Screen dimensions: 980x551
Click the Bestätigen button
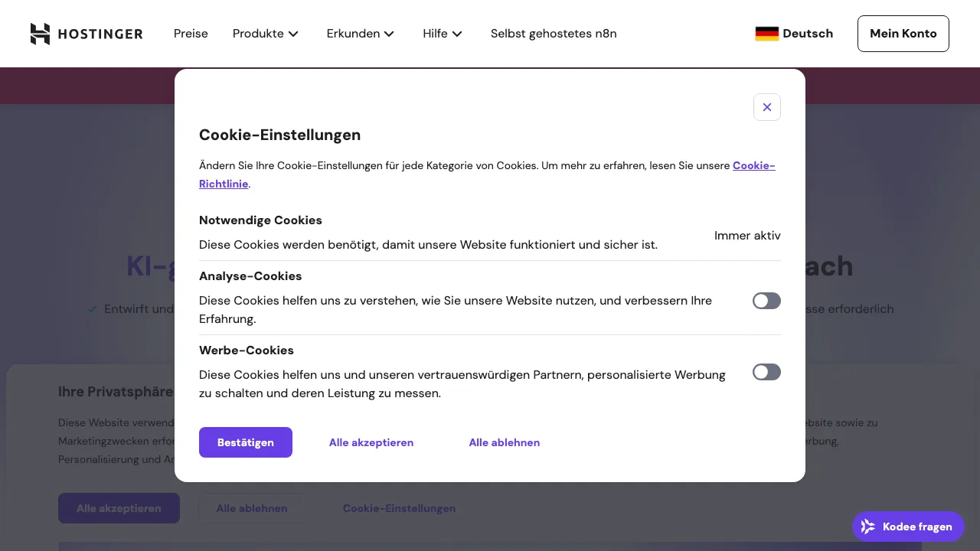246,442
